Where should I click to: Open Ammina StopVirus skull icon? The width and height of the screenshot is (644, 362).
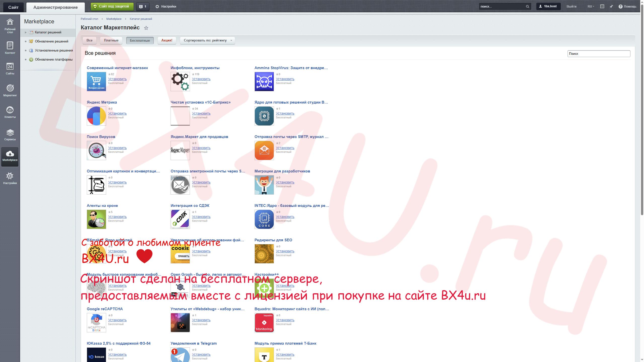click(x=264, y=81)
